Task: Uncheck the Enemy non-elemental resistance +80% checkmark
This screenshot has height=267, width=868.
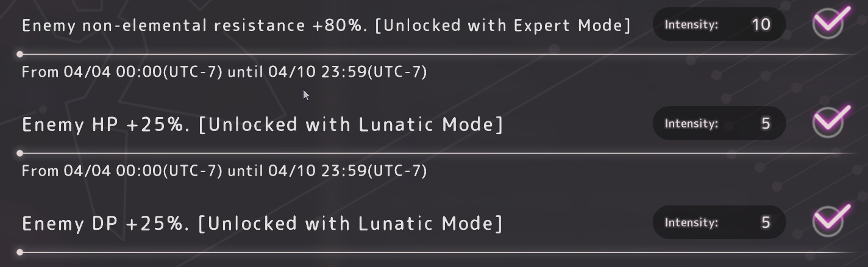Action: 829,24
